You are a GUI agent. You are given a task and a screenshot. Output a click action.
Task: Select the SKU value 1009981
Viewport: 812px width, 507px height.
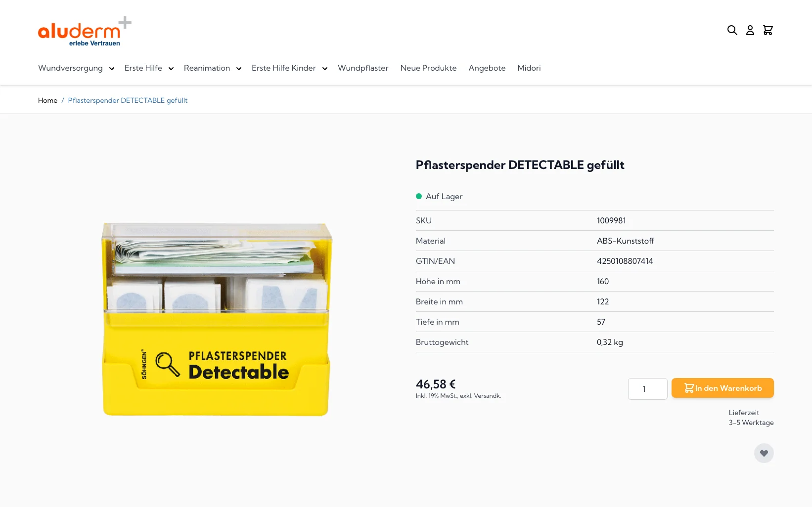(611, 220)
